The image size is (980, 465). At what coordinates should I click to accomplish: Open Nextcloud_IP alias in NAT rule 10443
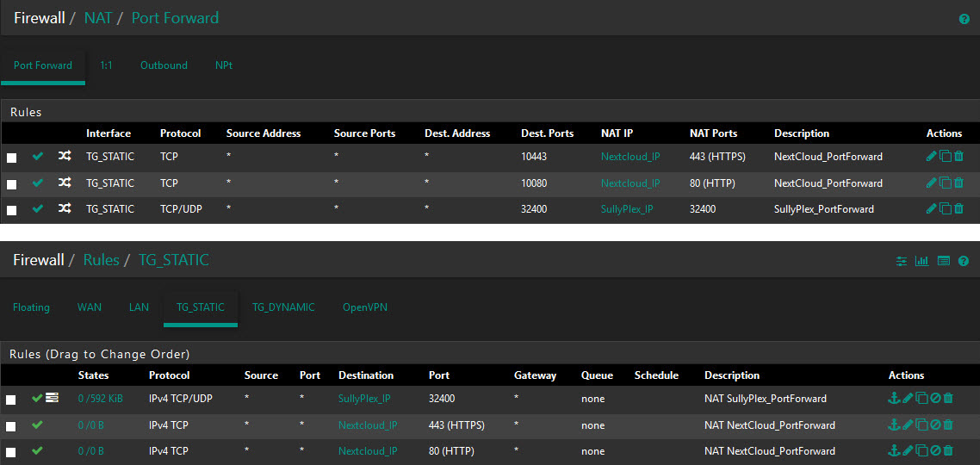tap(630, 157)
